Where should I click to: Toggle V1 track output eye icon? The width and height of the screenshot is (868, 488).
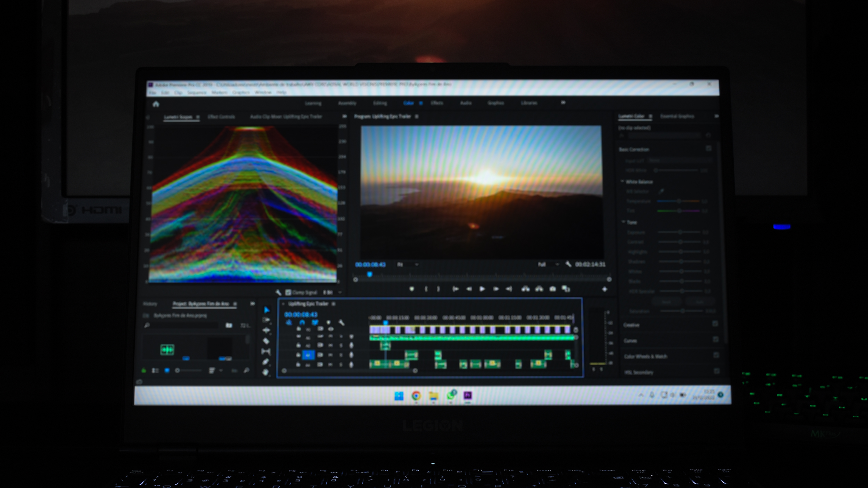(331, 329)
